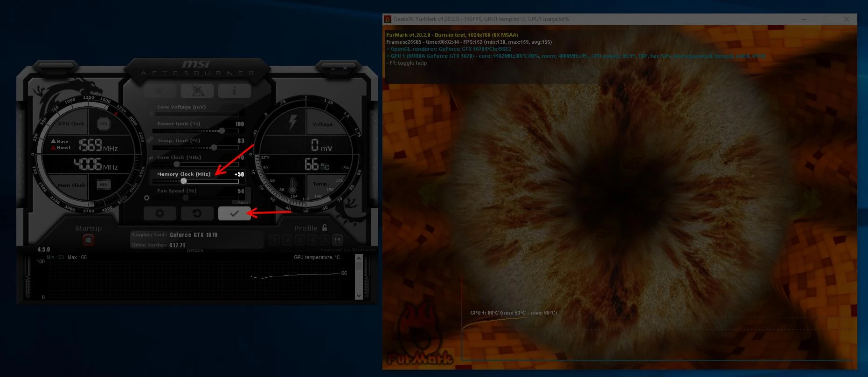The image size is (868, 377).
Task: Close the FurMark window
Action: tap(846, 19)
